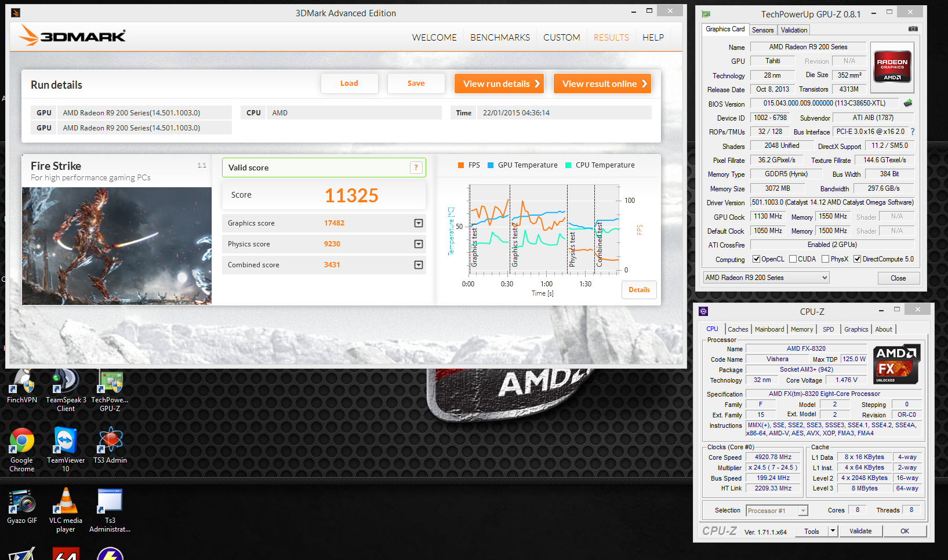The height and width of the screenshot is (560, 948).
Task: Open VLC media player desktop icon
Action: click(66, 510)
